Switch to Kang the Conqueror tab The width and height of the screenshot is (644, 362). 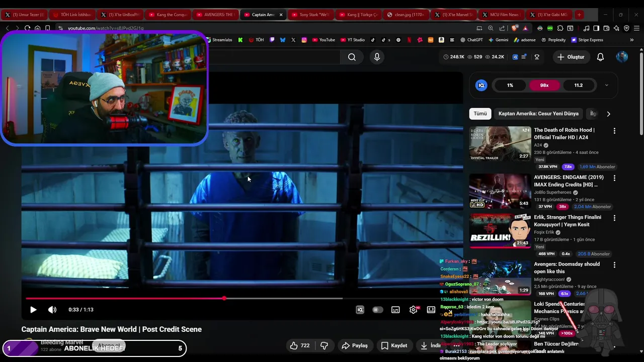pyautogui.click(x=168, y=15)
